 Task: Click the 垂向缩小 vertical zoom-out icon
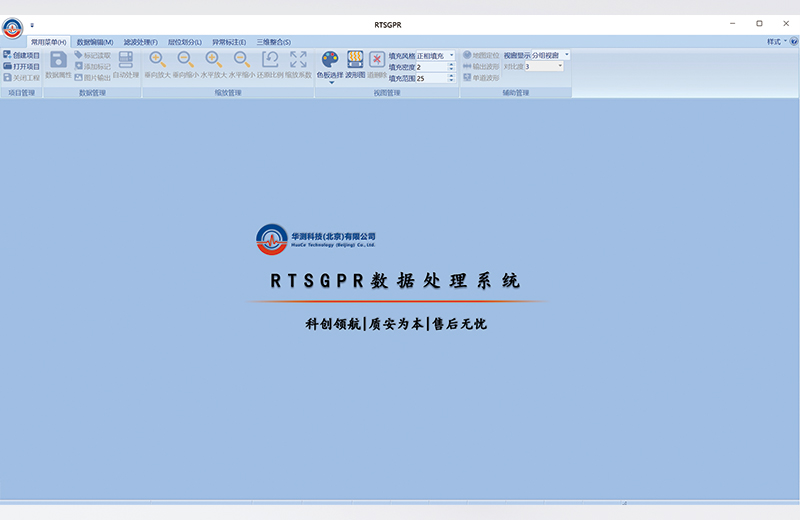(185, 60)
